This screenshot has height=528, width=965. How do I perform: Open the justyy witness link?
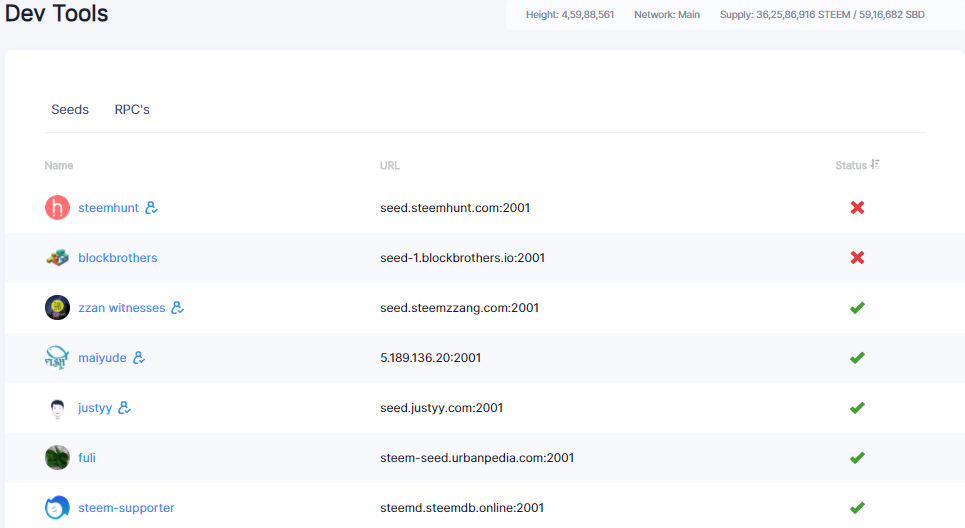(x=95, y=407)
